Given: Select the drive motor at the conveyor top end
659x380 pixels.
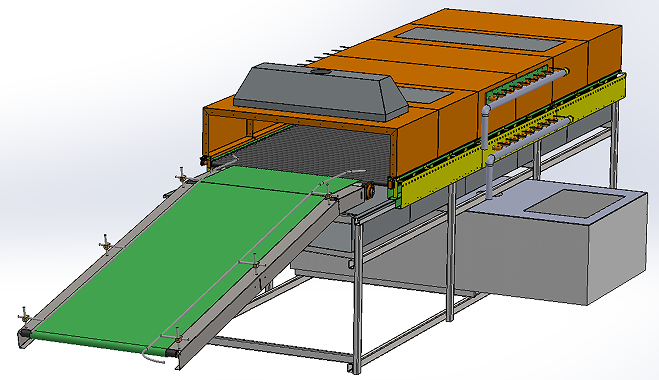Looking at the screenshot, I should coord(369,190).
